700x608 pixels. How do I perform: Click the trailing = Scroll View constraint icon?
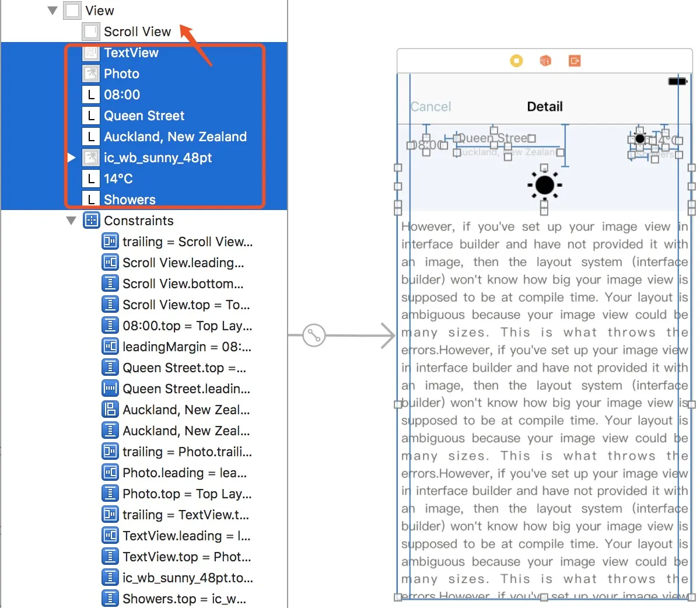(x=110, y=242)
